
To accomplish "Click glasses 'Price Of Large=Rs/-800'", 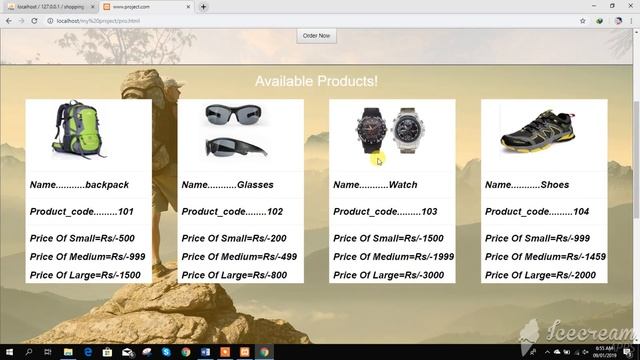I will tap(234, 275).
